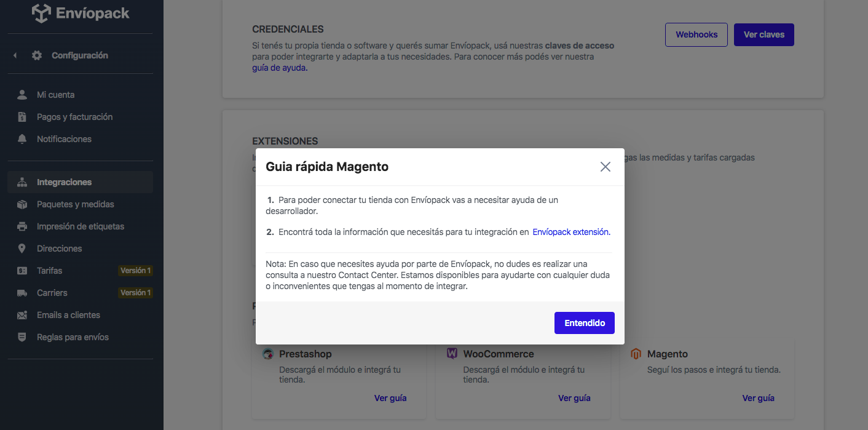Image resolution: width=868 pixels, height=430 pixels.
Task: Click the Envíopack brand name text
Action: click(93, 14)
